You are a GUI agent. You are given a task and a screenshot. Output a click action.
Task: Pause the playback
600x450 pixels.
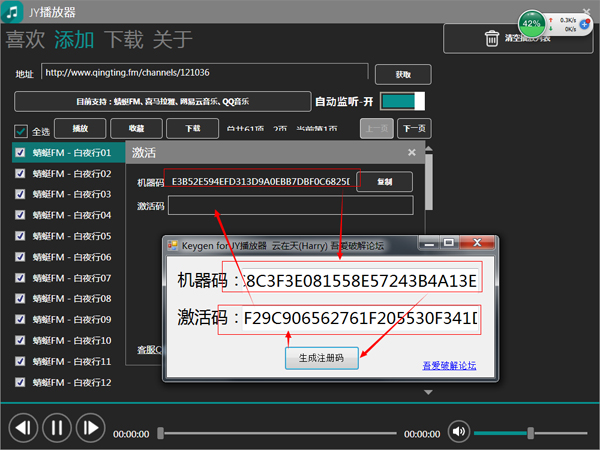[x=57, y=427]
